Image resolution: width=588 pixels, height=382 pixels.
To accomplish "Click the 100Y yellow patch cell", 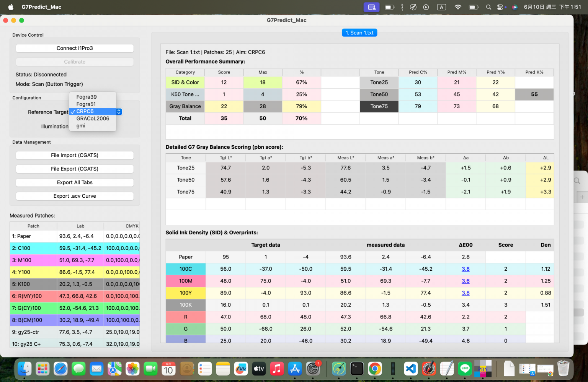I will click(x=186, y=293).
